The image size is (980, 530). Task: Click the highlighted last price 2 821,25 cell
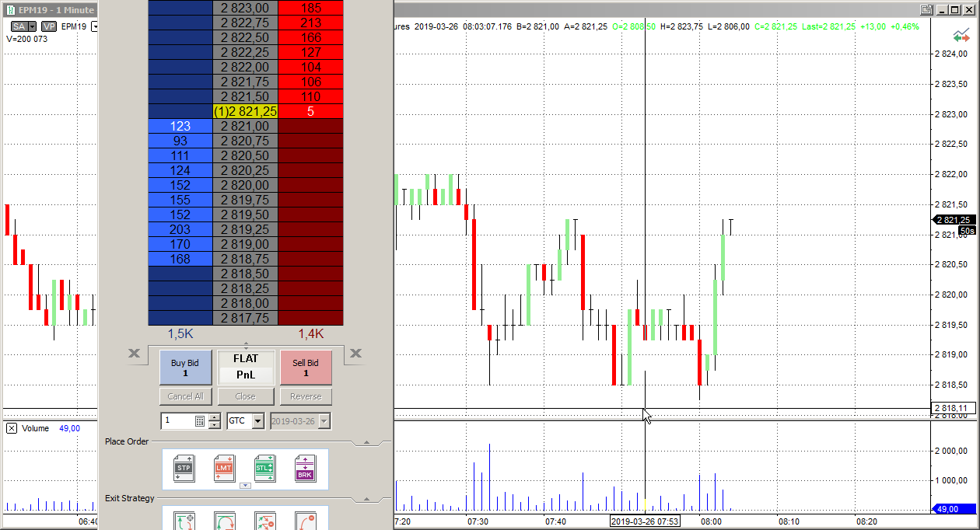click(x=246, y=111)
